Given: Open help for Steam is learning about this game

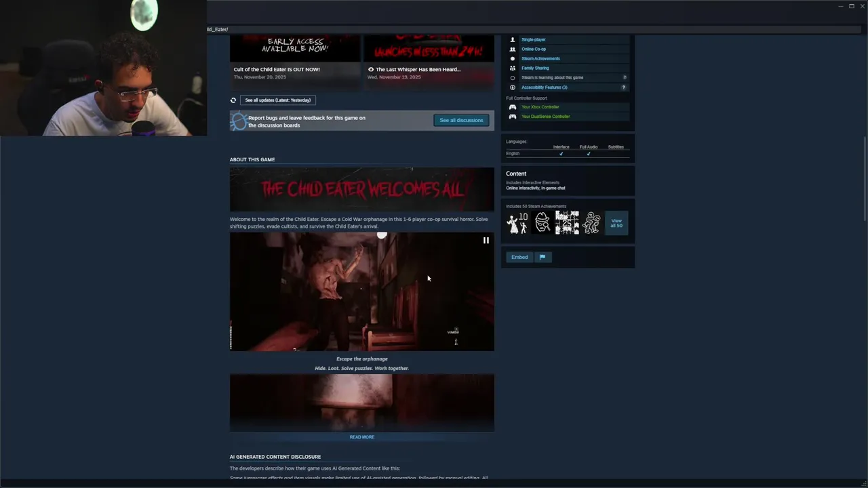Looking at the screenshot, I should [x=625, y=77].
